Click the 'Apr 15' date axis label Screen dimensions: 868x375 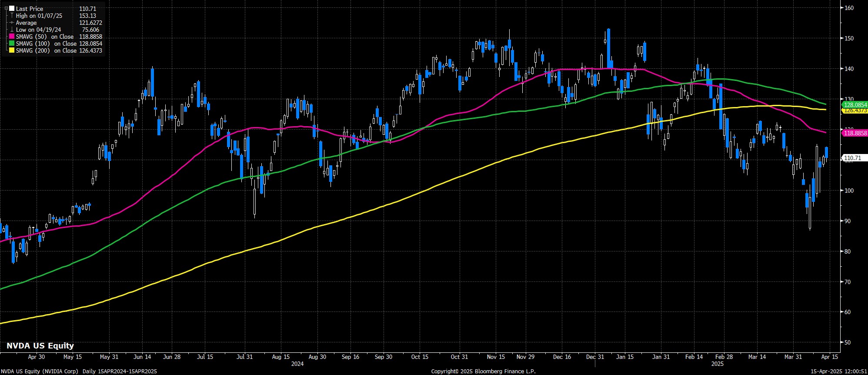[829, 357]
